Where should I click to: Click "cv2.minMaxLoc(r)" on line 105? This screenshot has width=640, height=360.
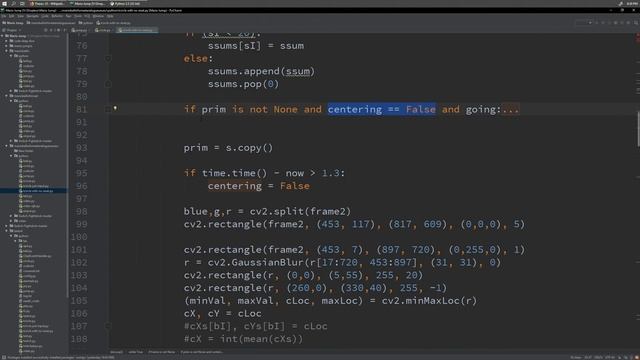[x=429, y=301]
